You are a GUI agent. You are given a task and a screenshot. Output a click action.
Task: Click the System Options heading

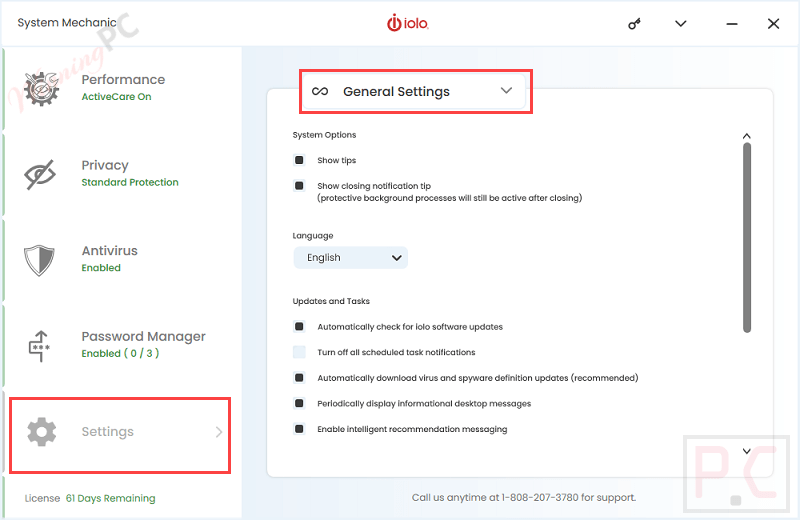click(x=324, y=135)
